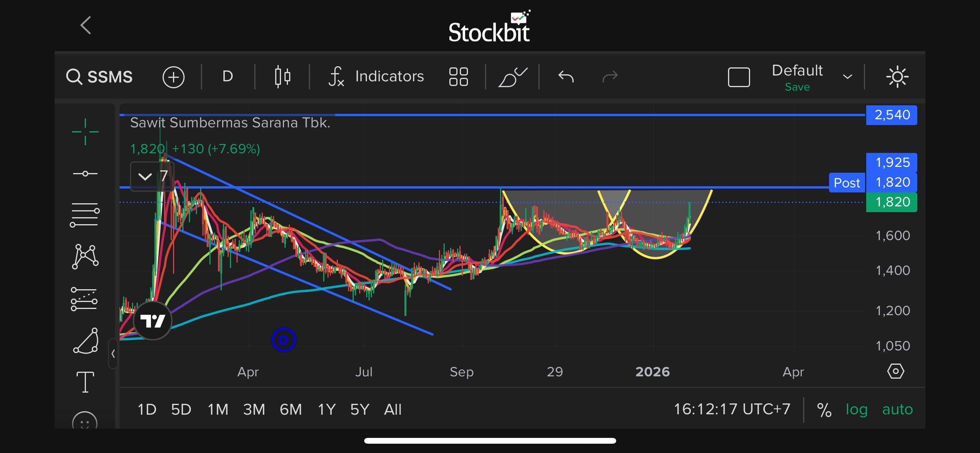Collapse the drawing toolbar side arrow
This screenshot has height=453, width=980.
(113, 353)
